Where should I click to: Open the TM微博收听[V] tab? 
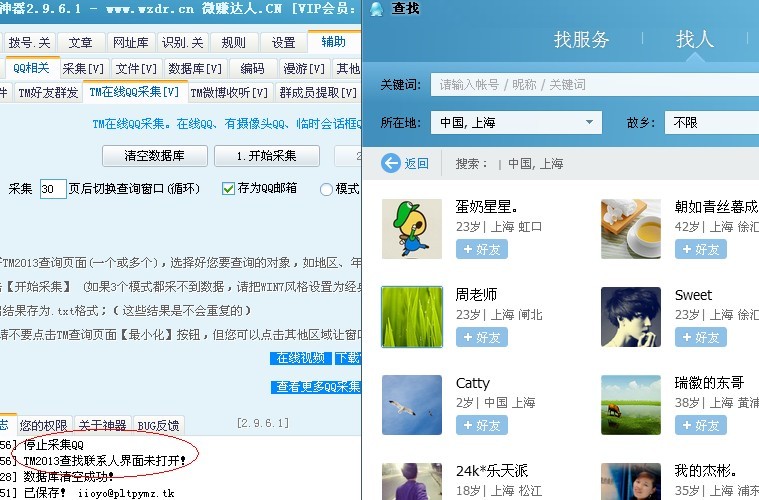[x=229, y=92]
